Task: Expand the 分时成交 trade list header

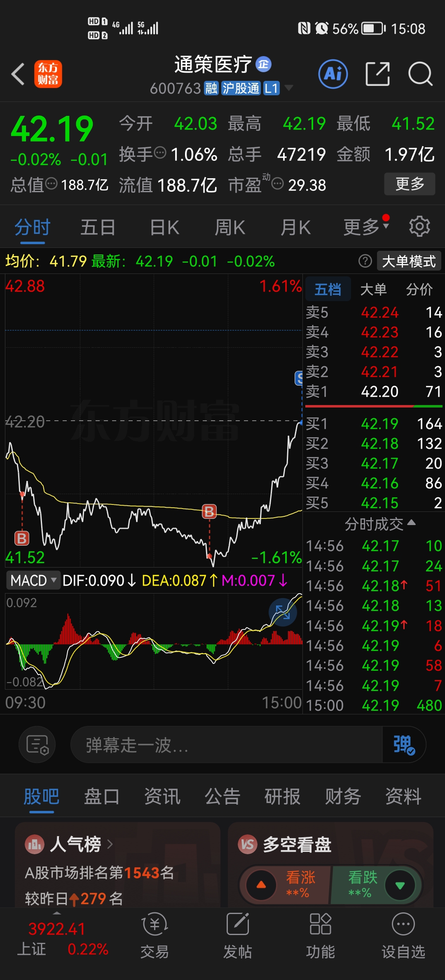Action: point(380,524)
